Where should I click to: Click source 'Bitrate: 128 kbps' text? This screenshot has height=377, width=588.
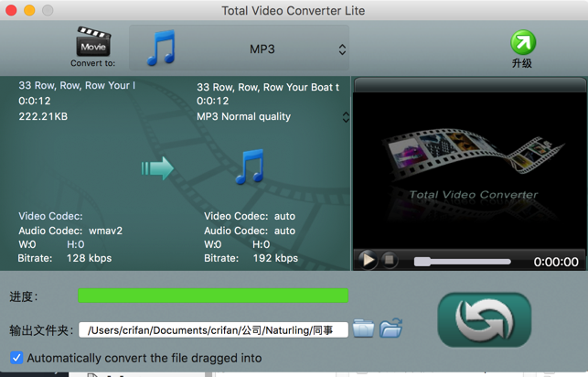(65, 258)
